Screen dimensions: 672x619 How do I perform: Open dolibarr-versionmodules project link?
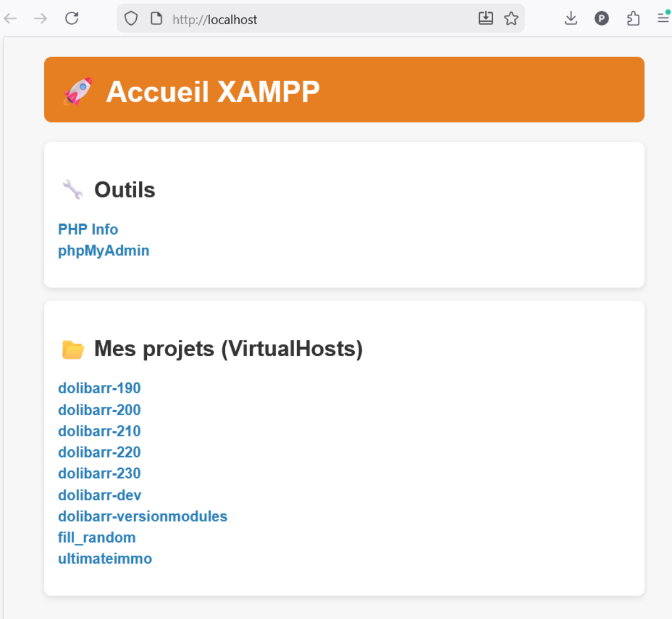tap(143, 516)
